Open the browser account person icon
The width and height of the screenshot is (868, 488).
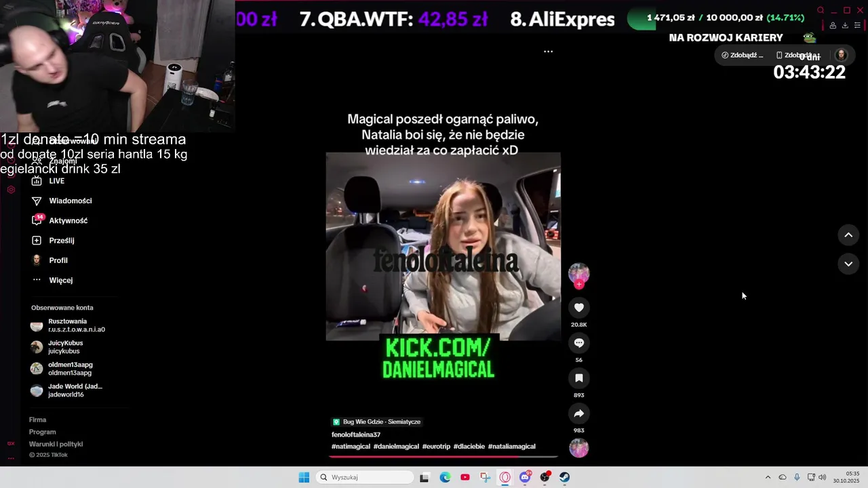tap(833, 25)
